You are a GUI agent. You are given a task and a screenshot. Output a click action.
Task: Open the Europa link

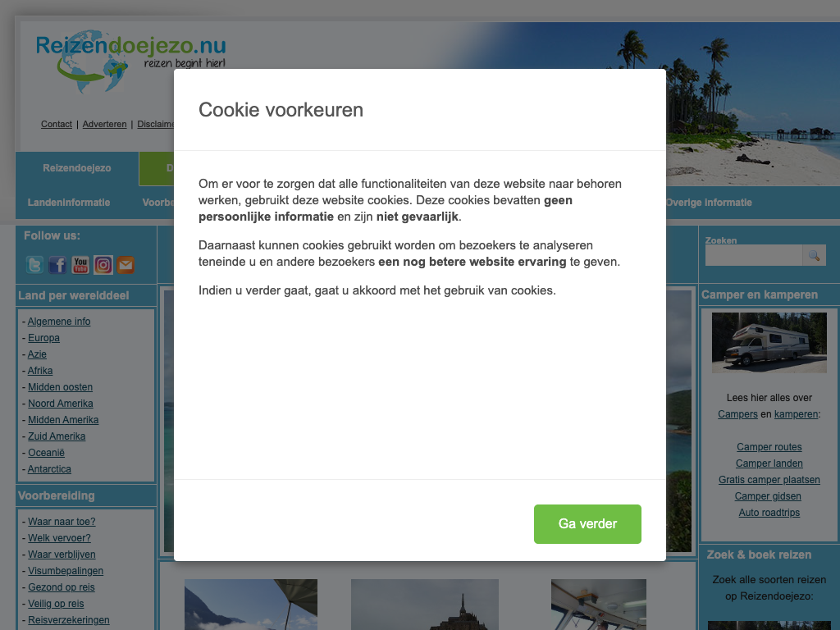43,338
